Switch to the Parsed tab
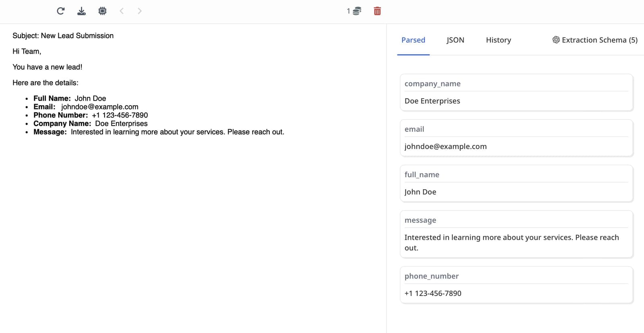 [413, 40]
